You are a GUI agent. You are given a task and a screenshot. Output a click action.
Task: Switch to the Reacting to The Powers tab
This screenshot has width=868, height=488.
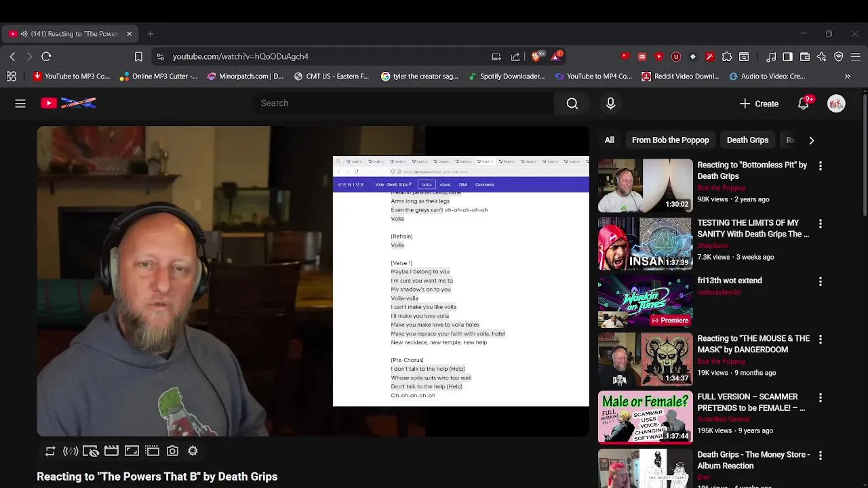pos(71,34)
